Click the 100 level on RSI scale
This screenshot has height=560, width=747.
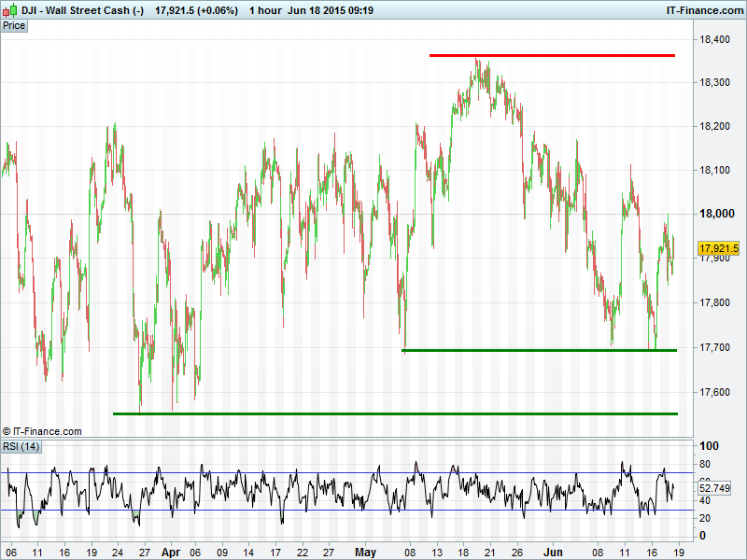coord(708,446)
